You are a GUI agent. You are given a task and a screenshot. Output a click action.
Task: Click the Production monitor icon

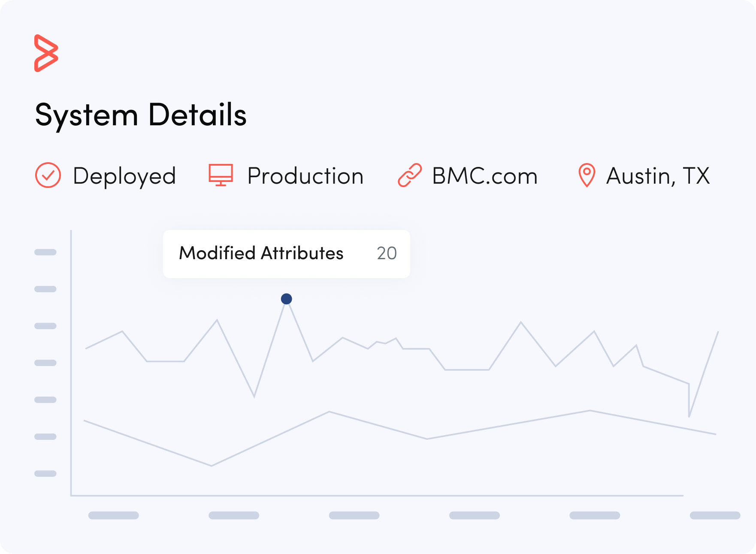tap(221, 175)
